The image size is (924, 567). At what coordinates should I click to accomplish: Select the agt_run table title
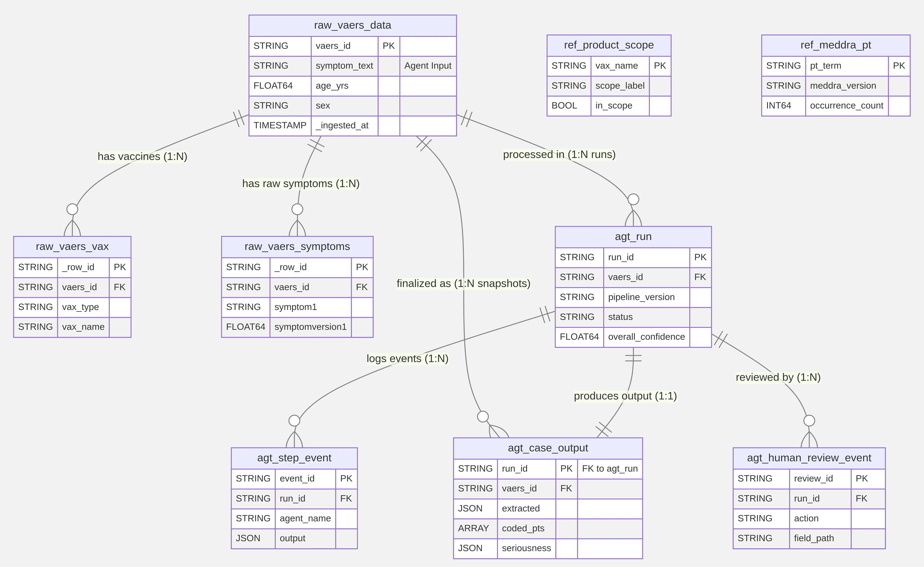point(633,237)
